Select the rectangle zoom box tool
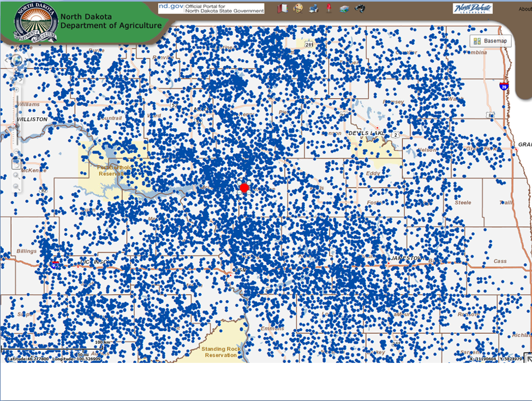532x401 pixels. click(16, 163)
